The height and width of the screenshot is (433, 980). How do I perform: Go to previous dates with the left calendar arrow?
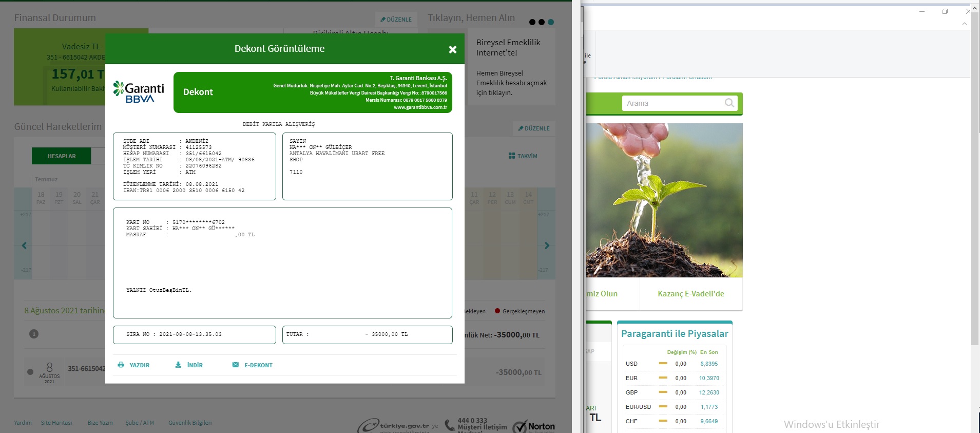(24, 246)
